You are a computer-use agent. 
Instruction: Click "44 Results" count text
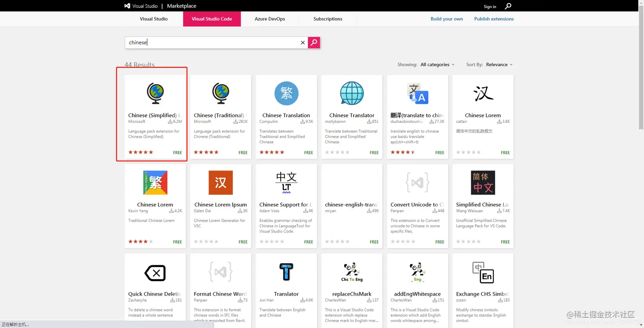pos(139,65)
